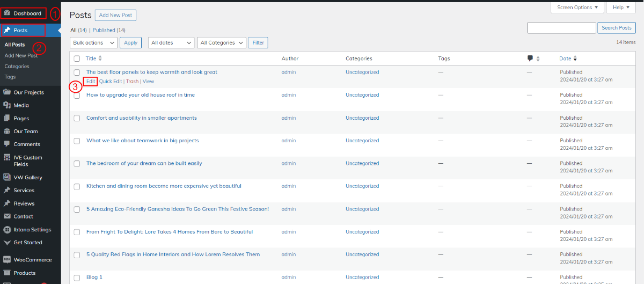This screenshot has height=284, width=644.
Task: Open Comments via its speech bubble icon
Action: point(7,144)
